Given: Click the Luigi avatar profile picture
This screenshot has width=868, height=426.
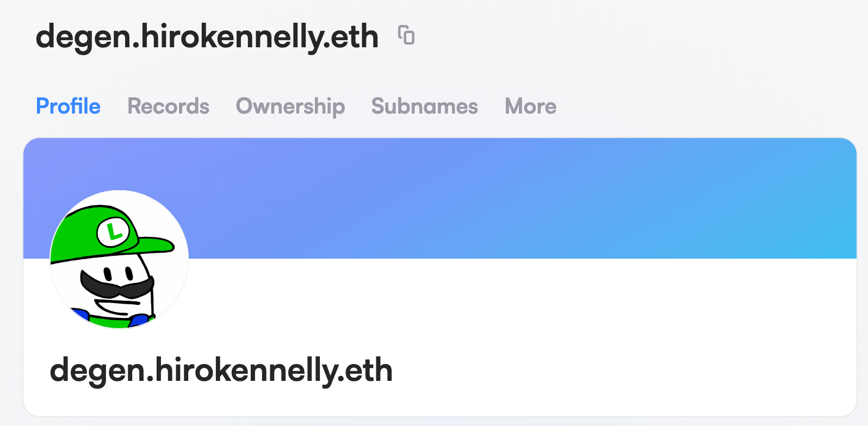Looking at the screenshot, I should click(119, 259).
